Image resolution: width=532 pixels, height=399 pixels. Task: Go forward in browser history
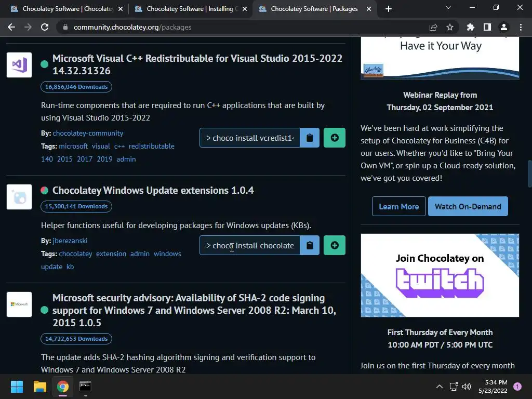coord(28,27)
